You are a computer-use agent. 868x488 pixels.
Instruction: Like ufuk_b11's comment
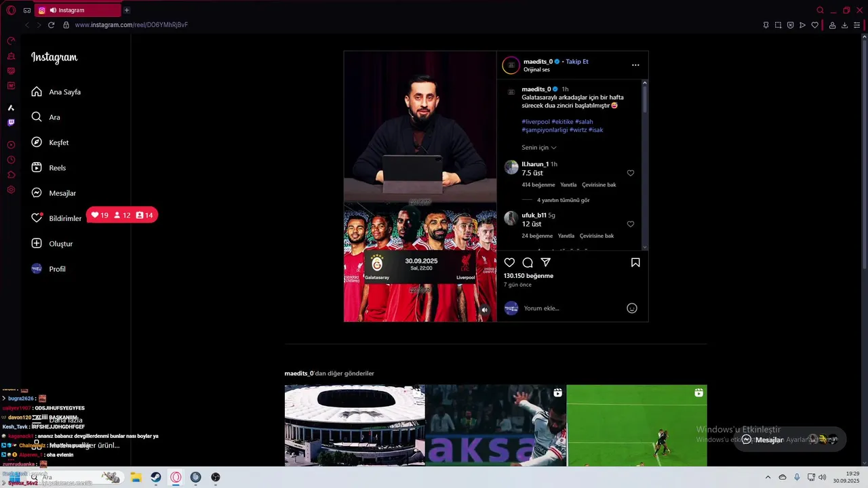click(631, 224)
